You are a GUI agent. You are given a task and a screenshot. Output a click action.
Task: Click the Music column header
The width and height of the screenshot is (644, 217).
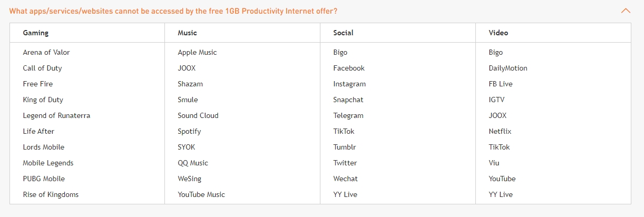[188, 33]
